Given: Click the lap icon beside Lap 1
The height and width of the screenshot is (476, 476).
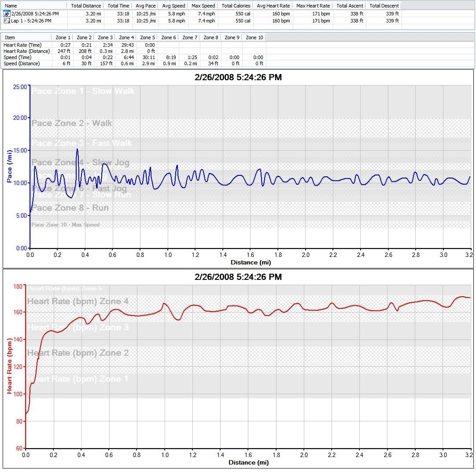Looking at the screenshot, I should 7,21.
